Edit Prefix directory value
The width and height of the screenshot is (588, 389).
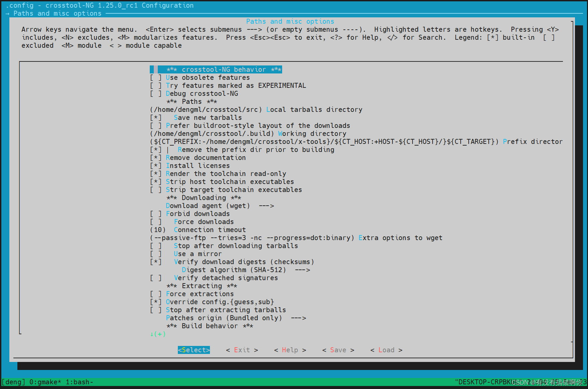[356, 142]
